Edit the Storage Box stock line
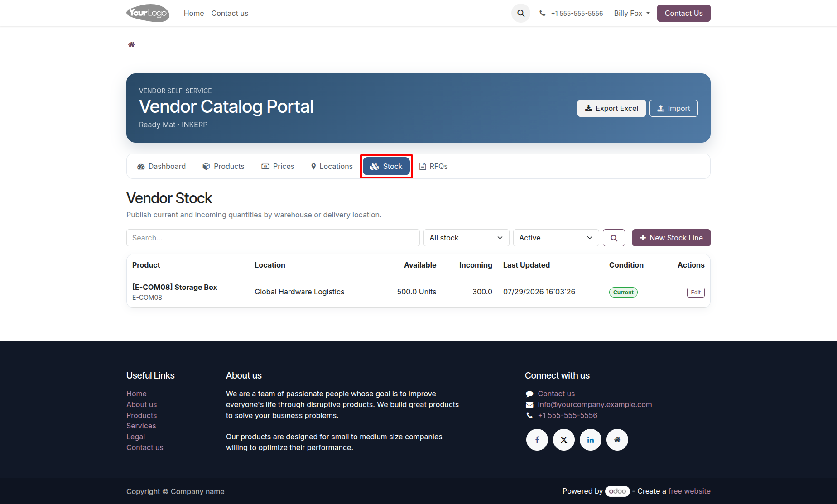Viewport: 837px width, 504px height. click(696, 292)
